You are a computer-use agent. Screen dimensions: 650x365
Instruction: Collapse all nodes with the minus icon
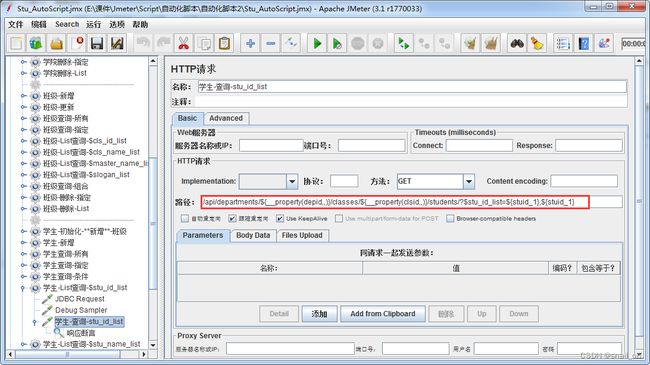(x=270, y=43)
